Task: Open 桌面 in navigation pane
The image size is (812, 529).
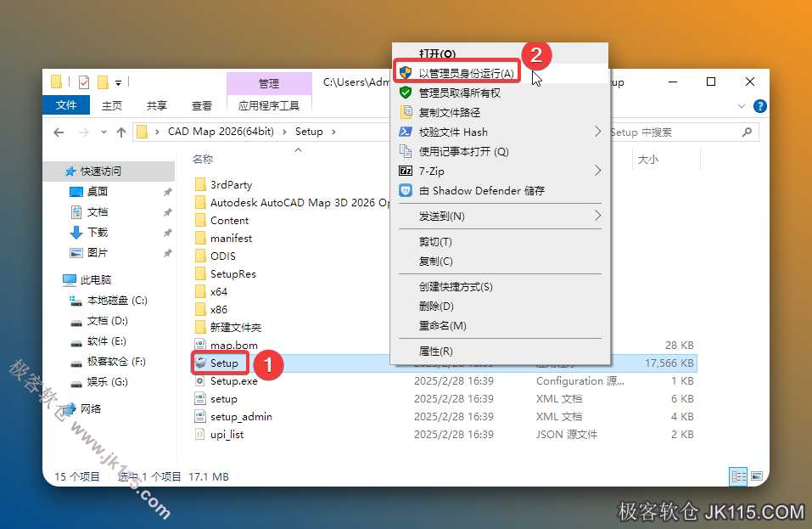Action: [97, 192]
